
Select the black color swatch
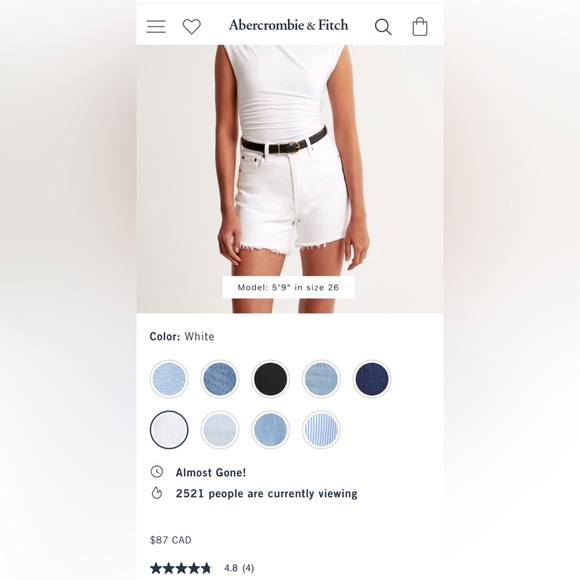(x=270, y=379)
